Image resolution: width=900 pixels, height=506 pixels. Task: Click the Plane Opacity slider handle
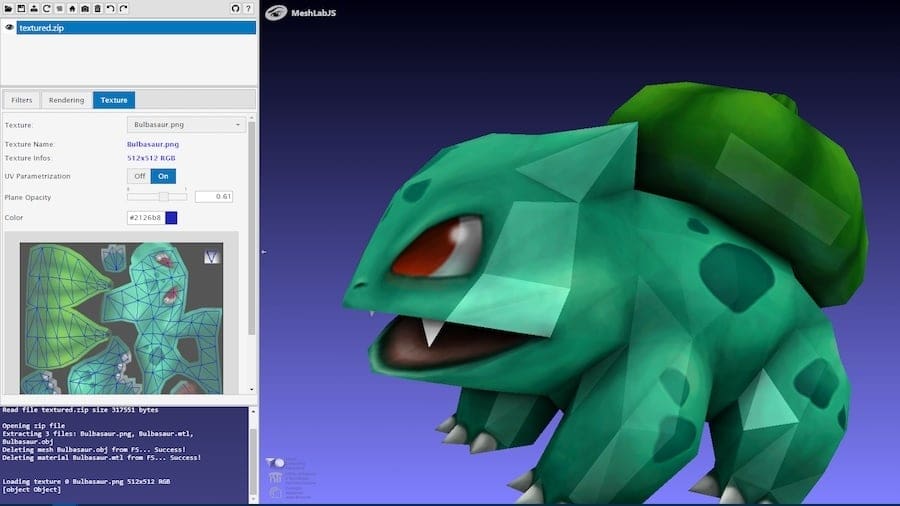click(x=164, y=197)
